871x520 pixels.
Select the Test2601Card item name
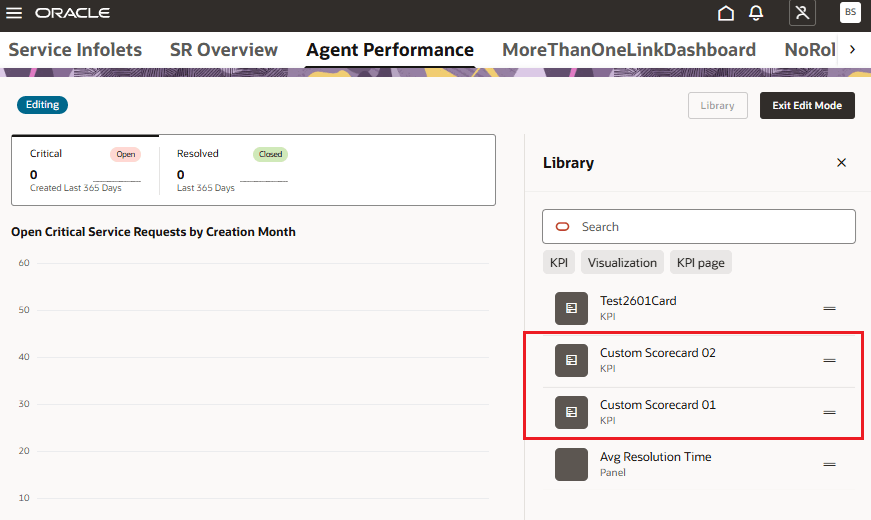638,301
